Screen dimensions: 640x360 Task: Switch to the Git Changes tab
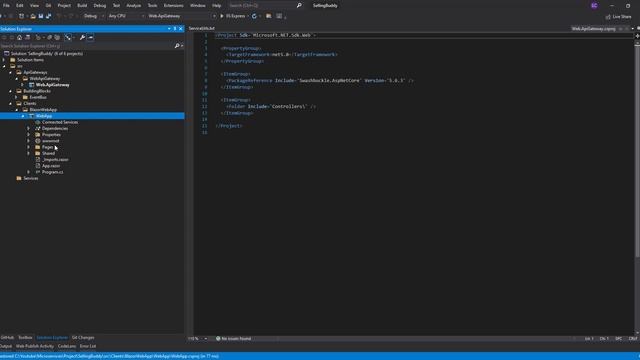[83, 338]
